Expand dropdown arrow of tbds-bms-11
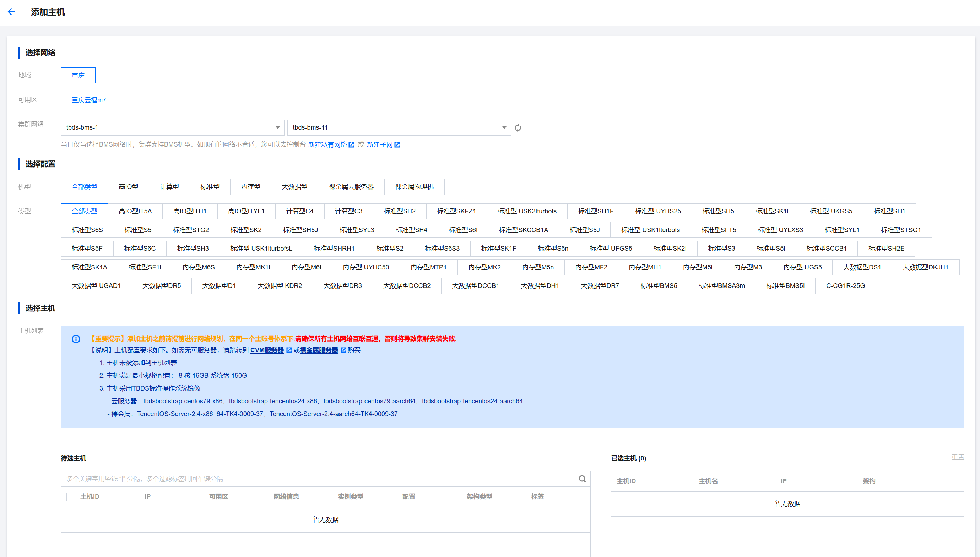Screen dimensions: 980x557 [x=504, y=127]
